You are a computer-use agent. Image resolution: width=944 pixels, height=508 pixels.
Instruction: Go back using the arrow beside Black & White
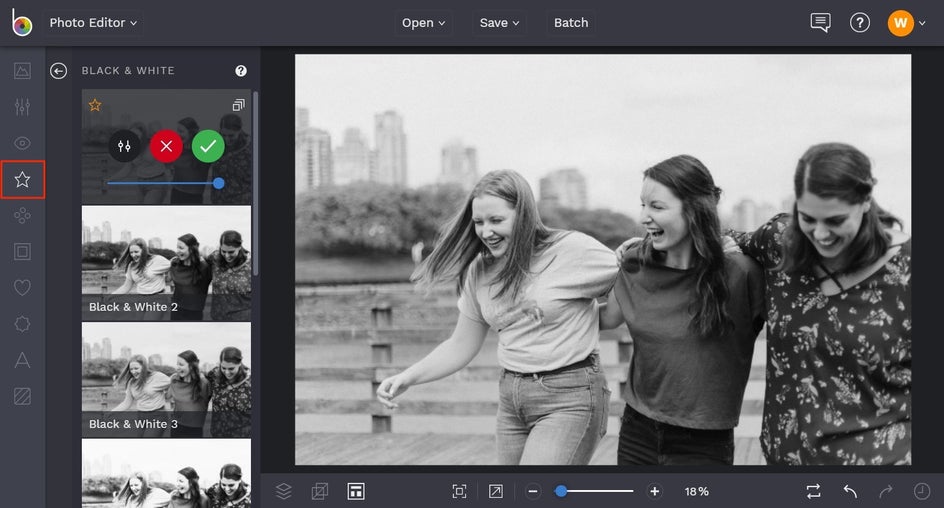click(59, 71)
